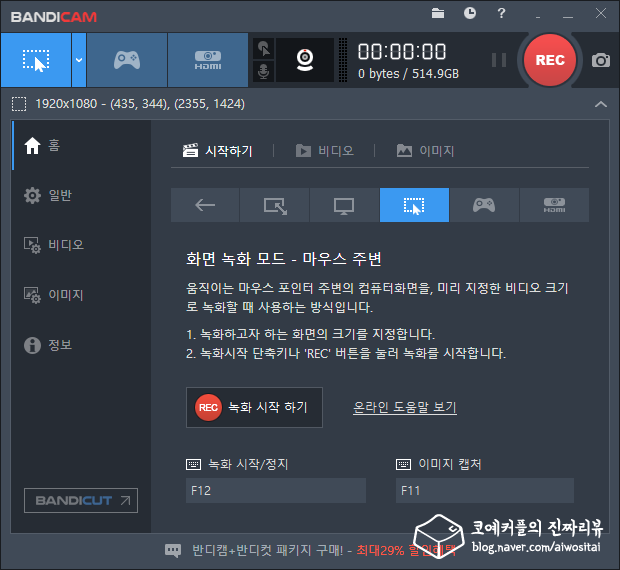Select game recording mode tile
620x570 pixels.
(484, 205)
